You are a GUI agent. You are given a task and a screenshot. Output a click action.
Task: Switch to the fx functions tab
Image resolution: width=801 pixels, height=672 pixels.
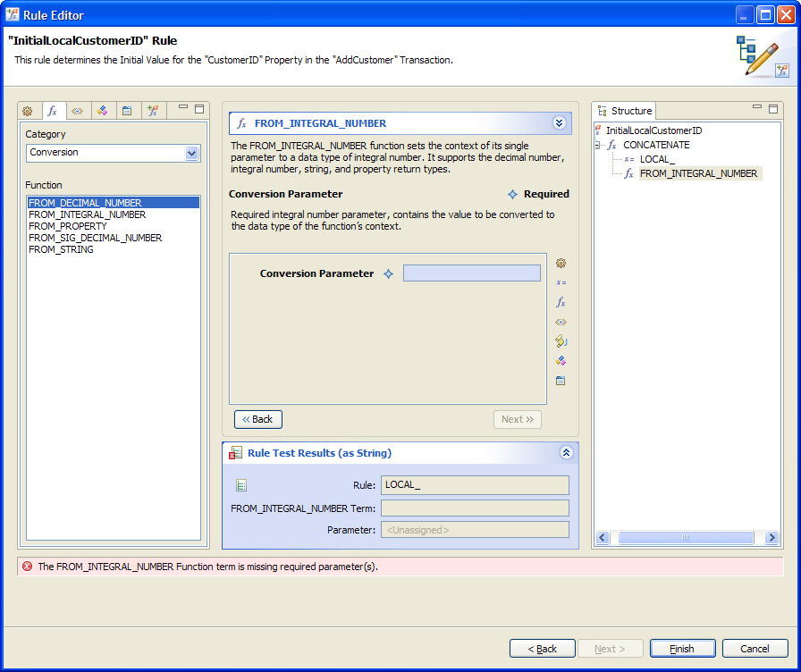click(53, 111)
